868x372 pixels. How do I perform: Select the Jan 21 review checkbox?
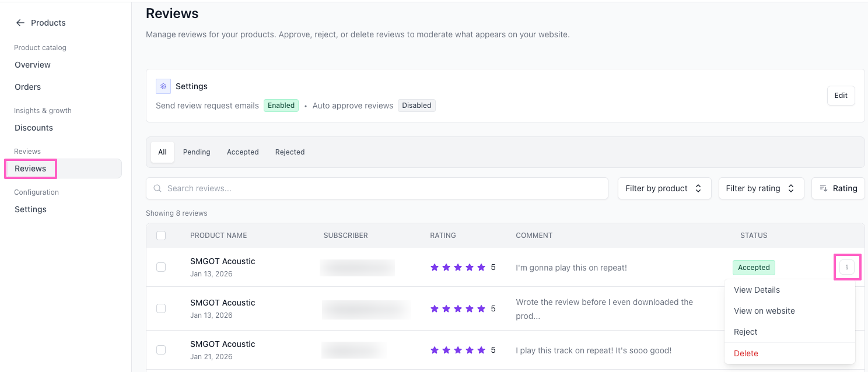pyautogui.click(x=161, y=350)
